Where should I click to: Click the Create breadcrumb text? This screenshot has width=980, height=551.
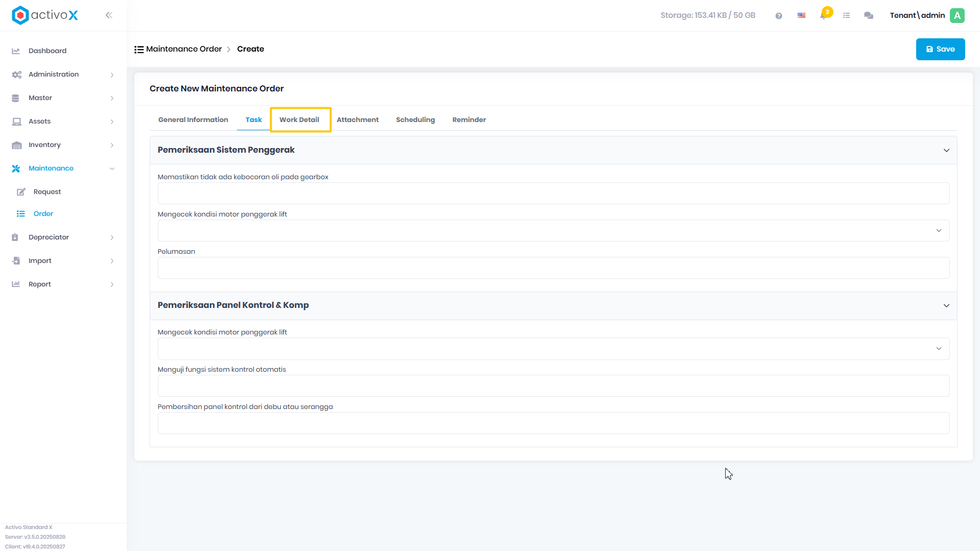251,49
